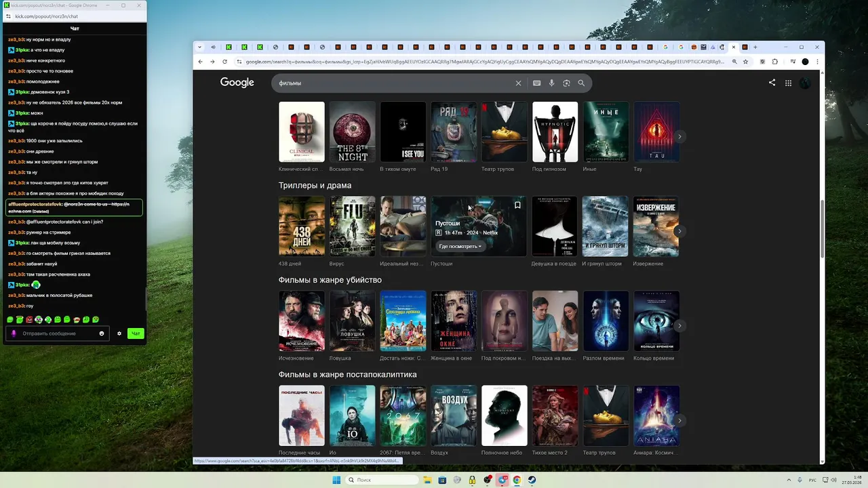Viewport: 868px width, 488px height.
Task: Go to the Google logo homepage
Action: (x=237, y=83)
